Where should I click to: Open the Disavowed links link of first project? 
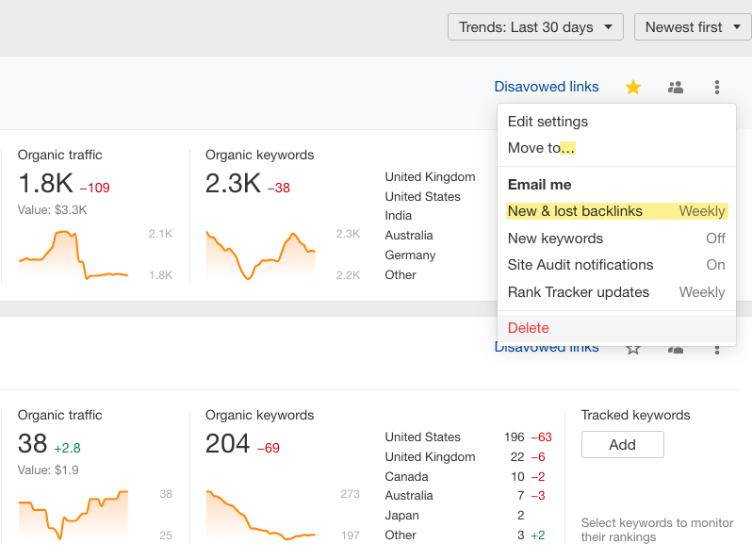coord(547,87)
